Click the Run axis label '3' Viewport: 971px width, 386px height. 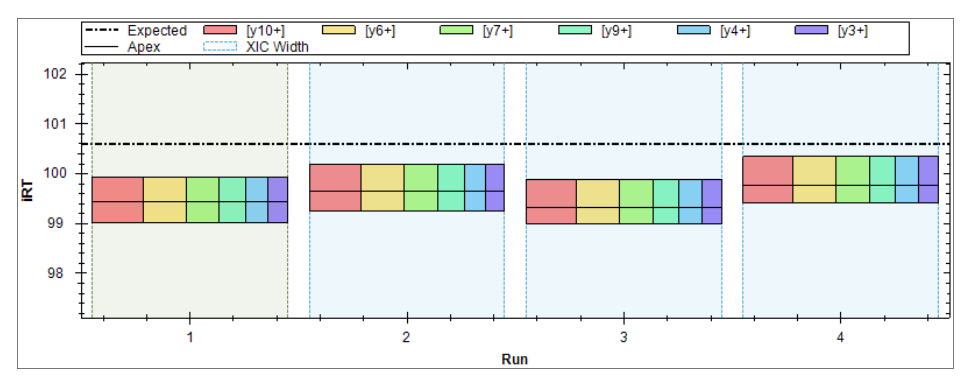coord(623,337)
